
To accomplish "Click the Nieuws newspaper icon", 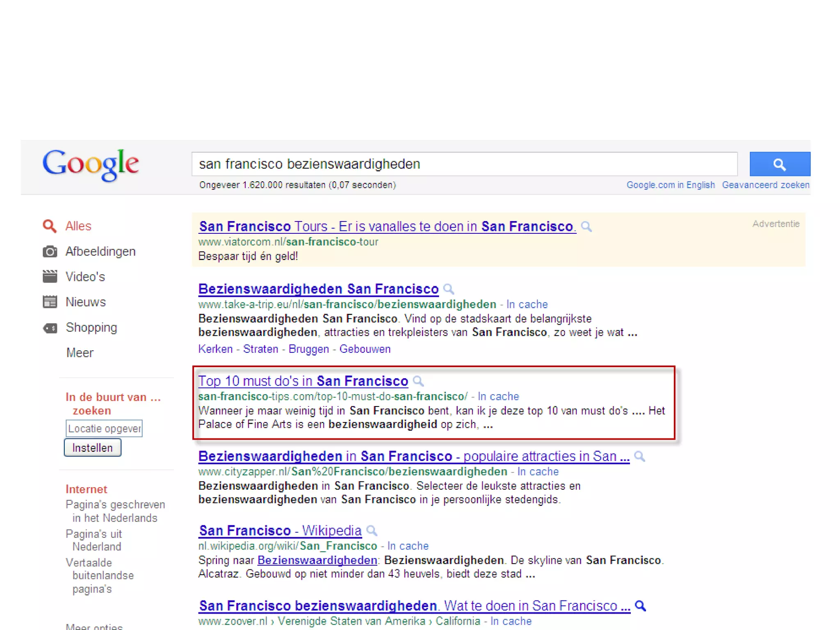I will pyautogui.click(x=50, y=302).
